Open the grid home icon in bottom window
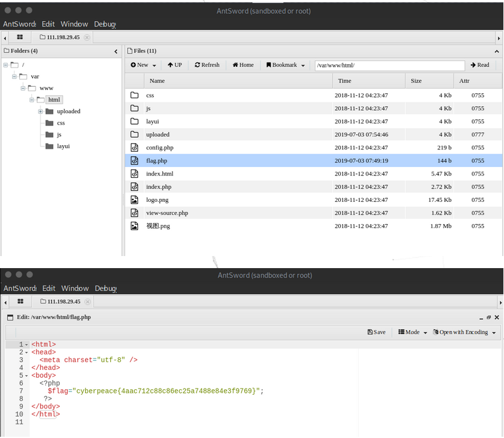 pos(20,301)
